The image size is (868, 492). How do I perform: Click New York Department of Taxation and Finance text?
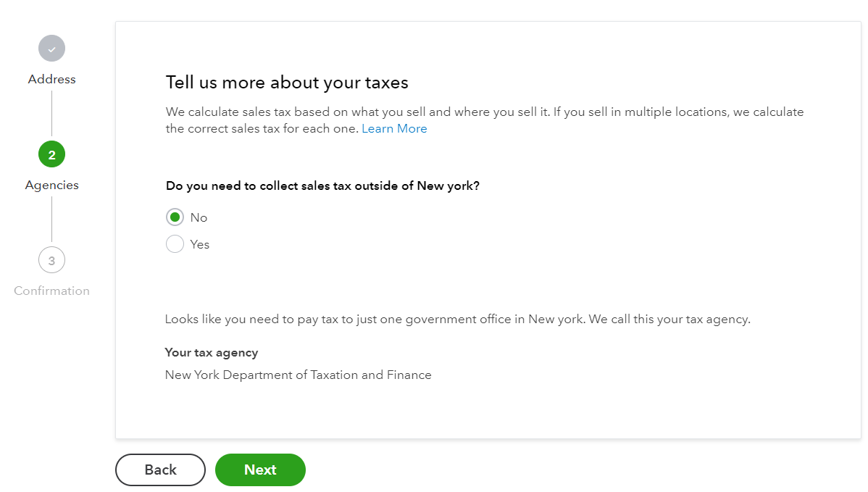tap(299, 375)
